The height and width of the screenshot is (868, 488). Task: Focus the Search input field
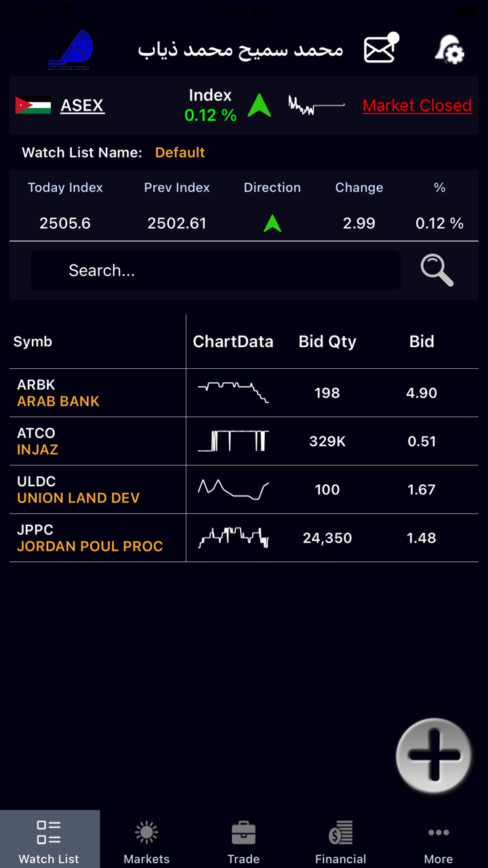(216, 271)
